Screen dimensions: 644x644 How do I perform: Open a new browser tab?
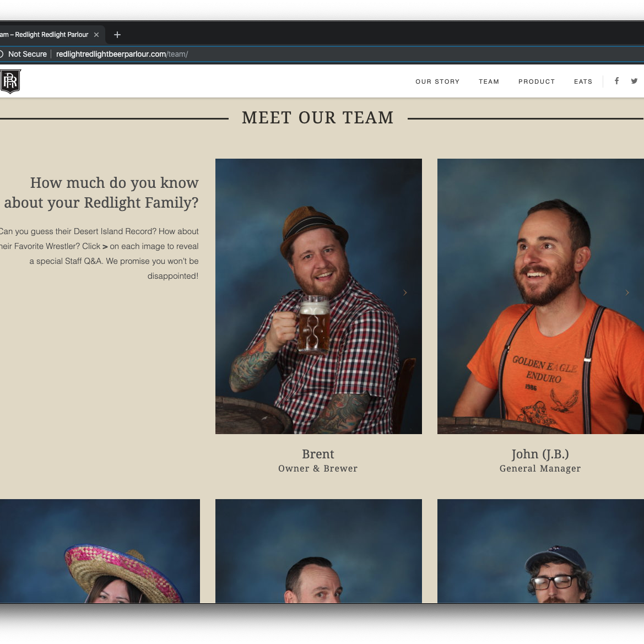[117, 35]
